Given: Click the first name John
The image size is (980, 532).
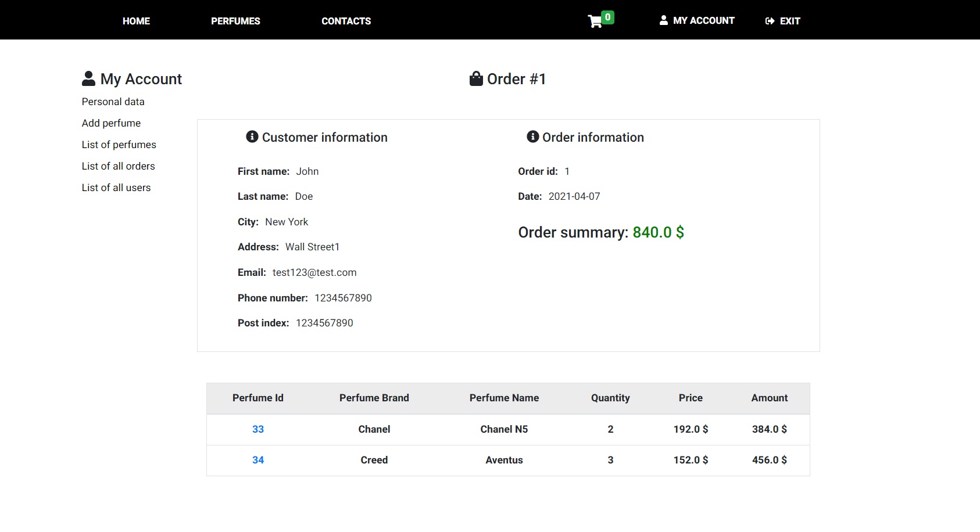Looking at the screenshot, I should tap(307, 171).
